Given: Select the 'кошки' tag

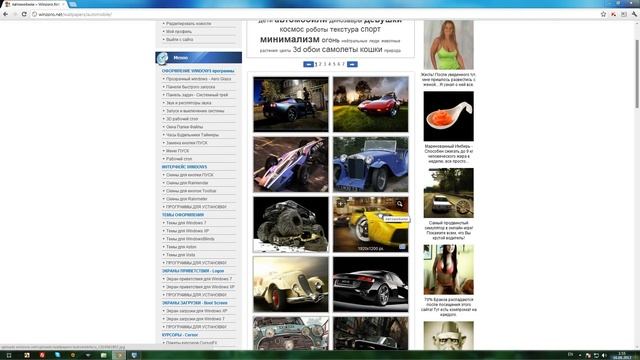Looking at the screenshot, I should 371,49.
